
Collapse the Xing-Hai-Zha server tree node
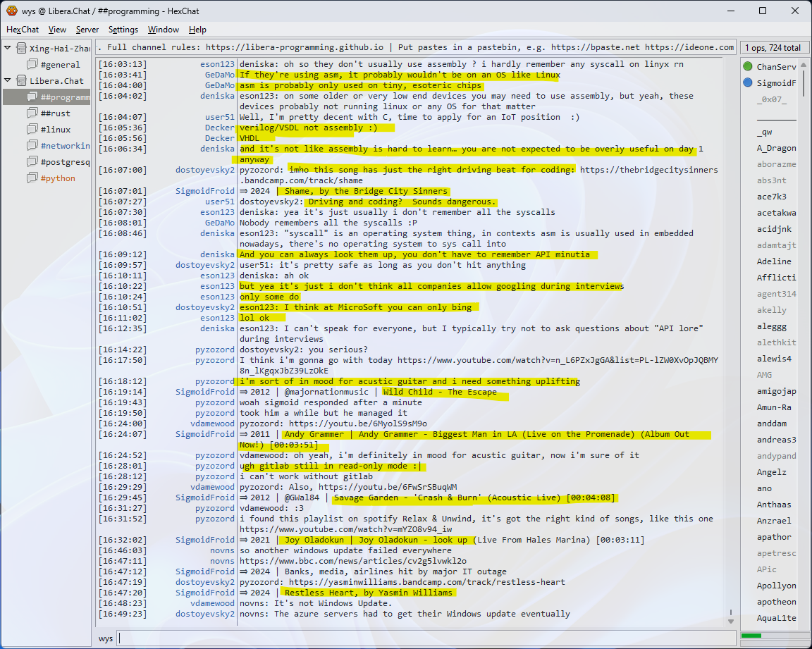pyautogui.click(x=8, y=49)
